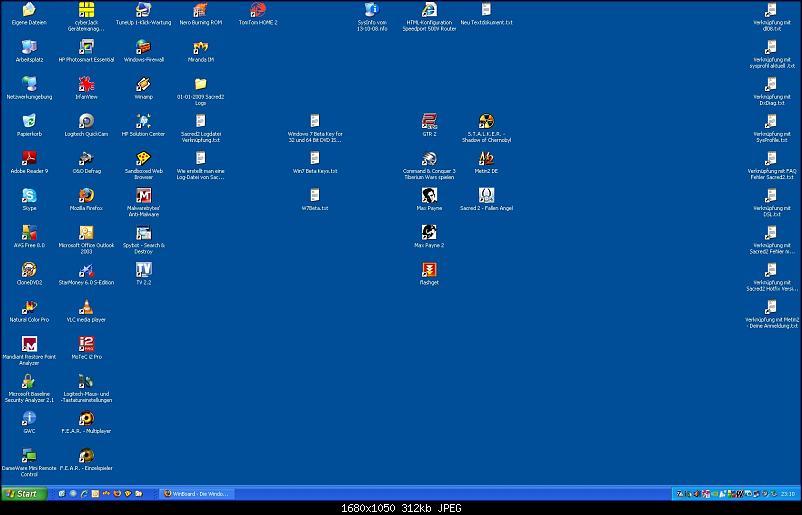Open Windows-Firewall shortcut
Image resolution: width=802 pixels, height=515 pixels.
tap(144, 47)
